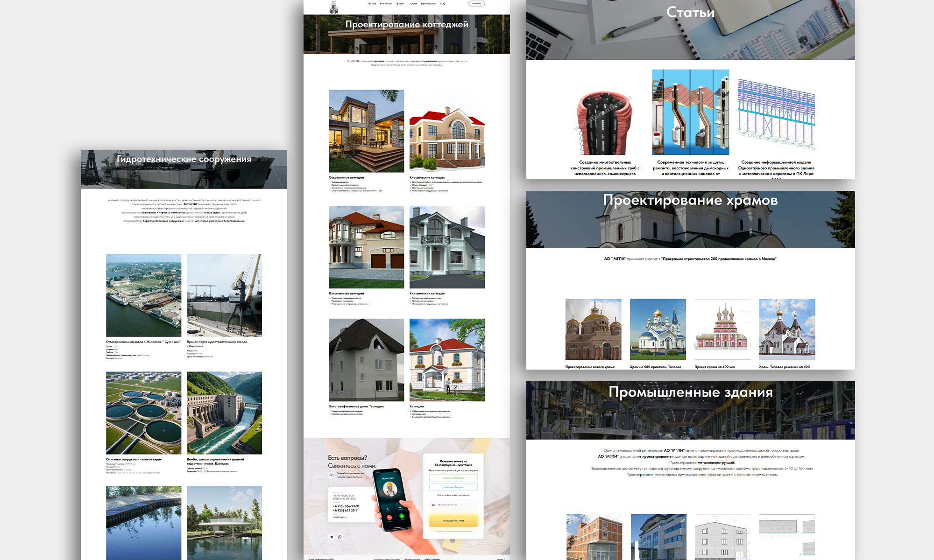Viewport: 934px width, 560px height.
Task: Tap the green accept call icon
Action: (x=402, y=516)
